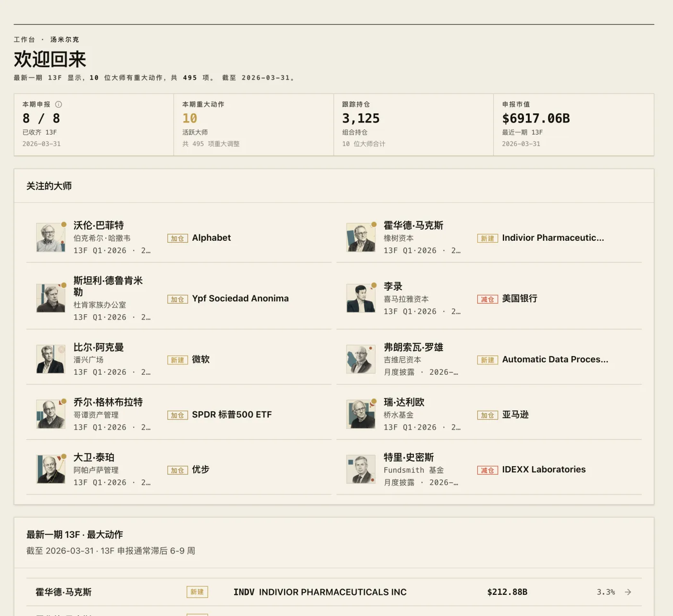Viewport: 673px width, 616px height.
Task: Click the 加仓 tag next to Alphabet
Action: pyautogui.click(x=177, y=238)
